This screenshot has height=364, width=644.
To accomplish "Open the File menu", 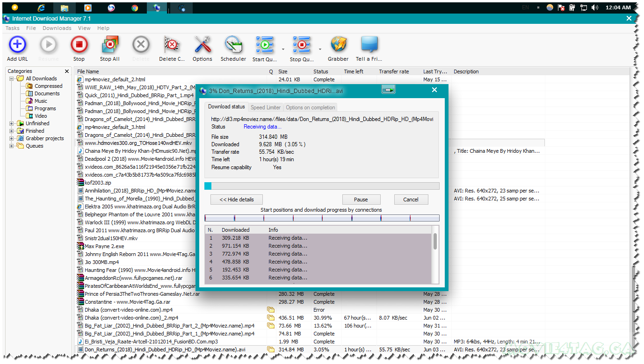I will pos(31,28).
